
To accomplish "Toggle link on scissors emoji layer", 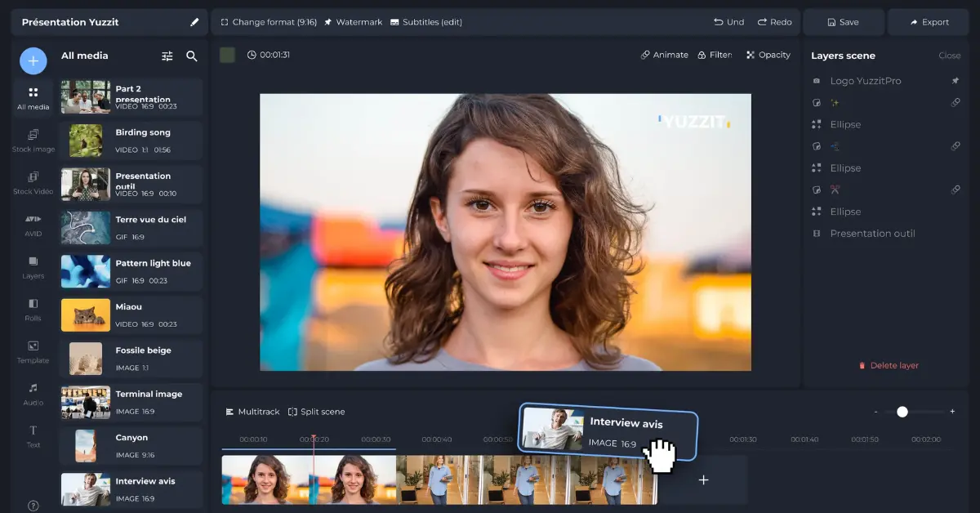I will (955, 190).
